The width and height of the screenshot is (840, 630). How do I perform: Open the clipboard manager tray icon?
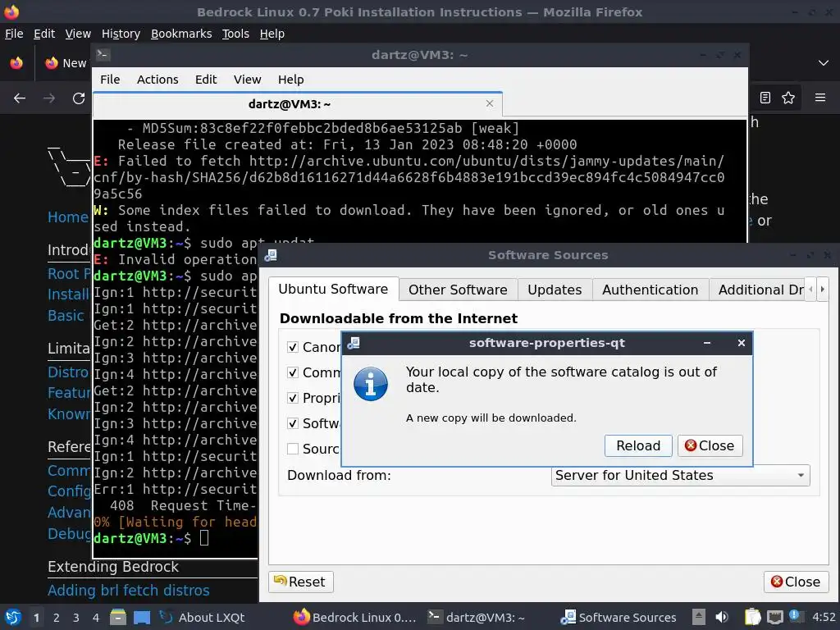pos(752,617)
